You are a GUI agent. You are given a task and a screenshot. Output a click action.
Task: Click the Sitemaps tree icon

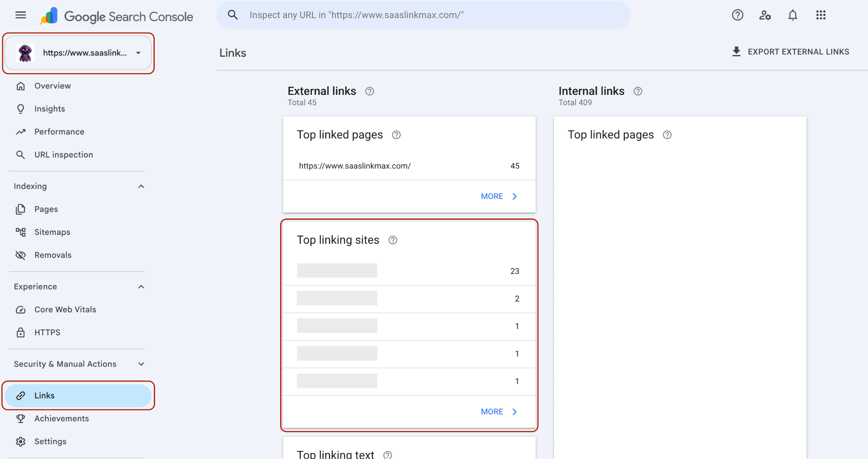(20, 232)
